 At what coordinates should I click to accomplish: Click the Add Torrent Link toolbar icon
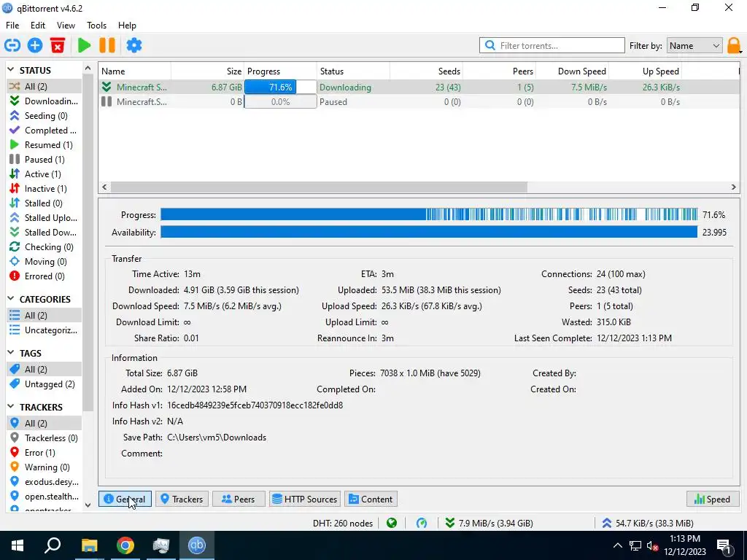pos(12,46)
